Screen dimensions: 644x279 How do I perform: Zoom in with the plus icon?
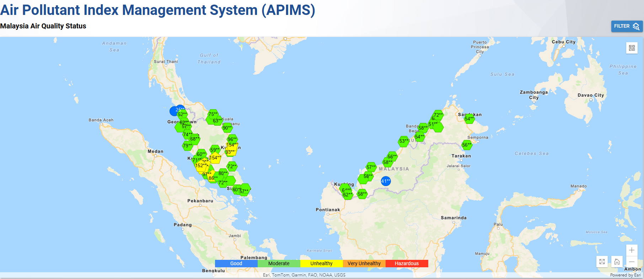pos(632,250)
